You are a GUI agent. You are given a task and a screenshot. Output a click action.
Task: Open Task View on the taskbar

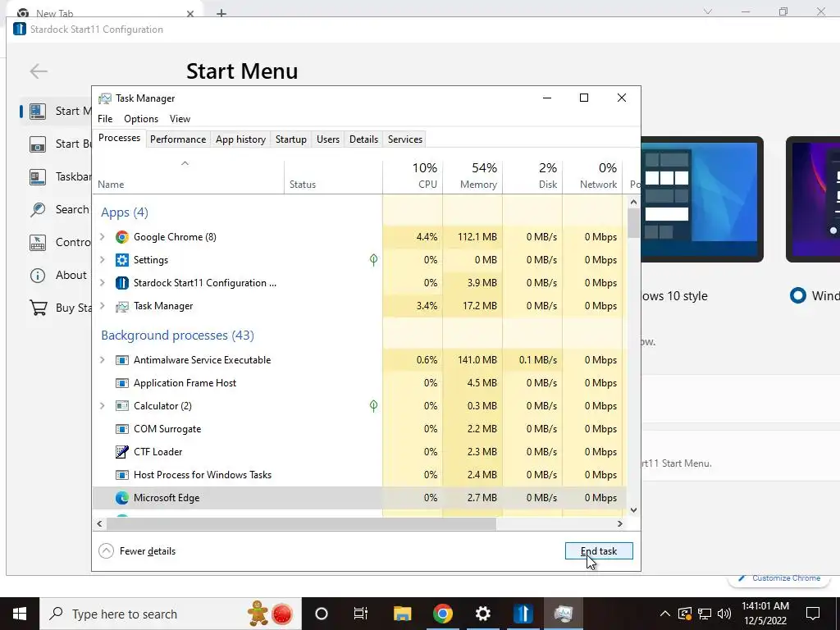click(x=361, y=614)
